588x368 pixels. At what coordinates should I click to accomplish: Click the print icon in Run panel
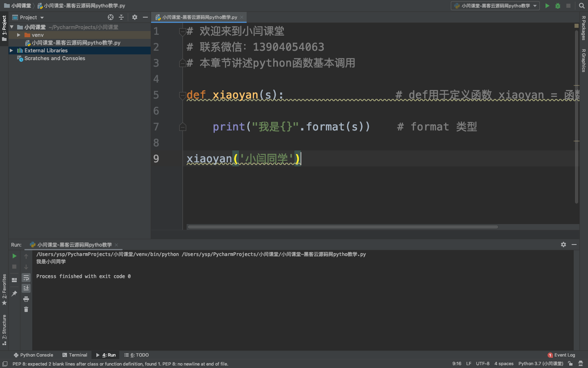point(26,299)
